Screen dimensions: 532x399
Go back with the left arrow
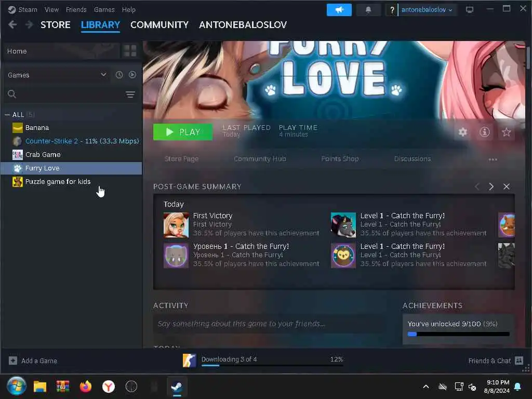[12, 25]
